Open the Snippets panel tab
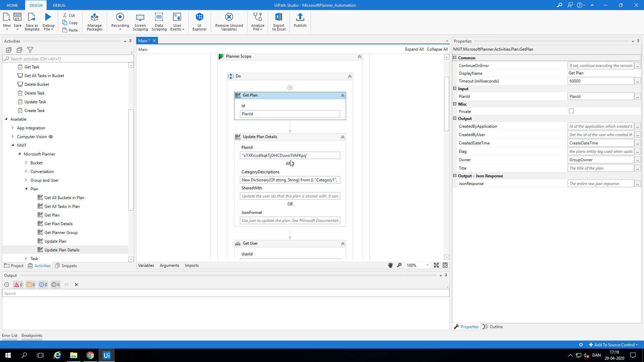The width and height of the screenshot is (644, 362). click(66, 265)
